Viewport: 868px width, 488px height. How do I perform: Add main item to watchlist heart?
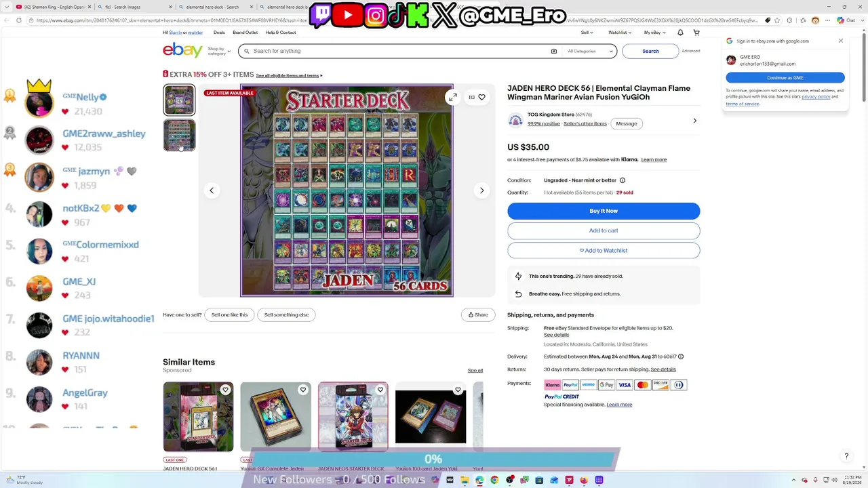point(481,97)
